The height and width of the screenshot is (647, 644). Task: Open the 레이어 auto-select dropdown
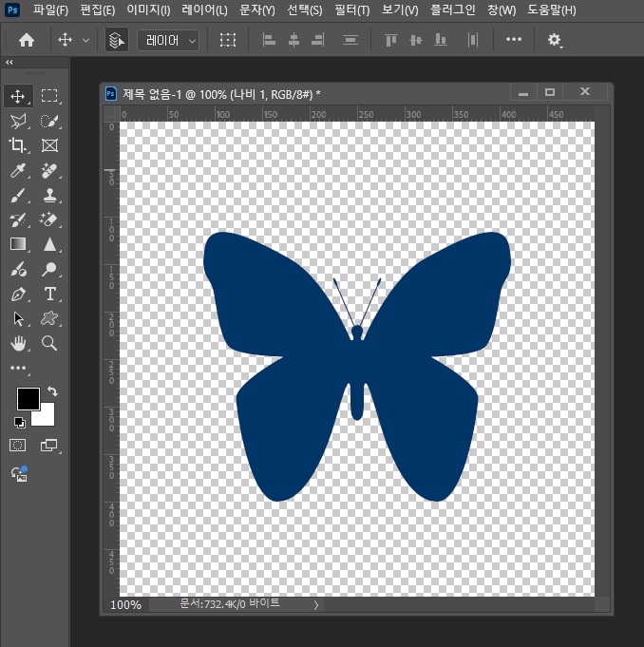click(x=168, y=41)
